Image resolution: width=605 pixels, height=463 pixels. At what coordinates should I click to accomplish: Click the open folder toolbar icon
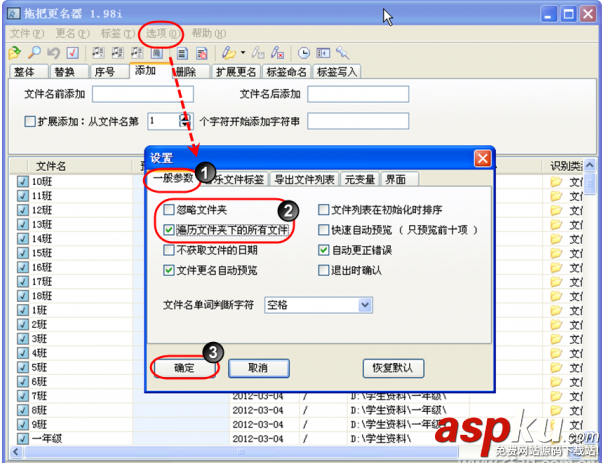pos(15,53)
